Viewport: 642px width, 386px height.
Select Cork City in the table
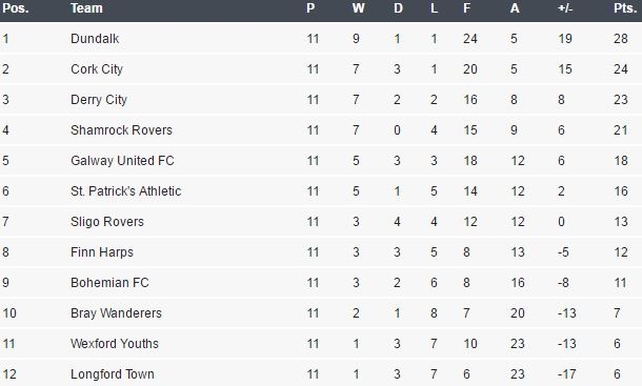pyautogui.click(x=97, y=69)
